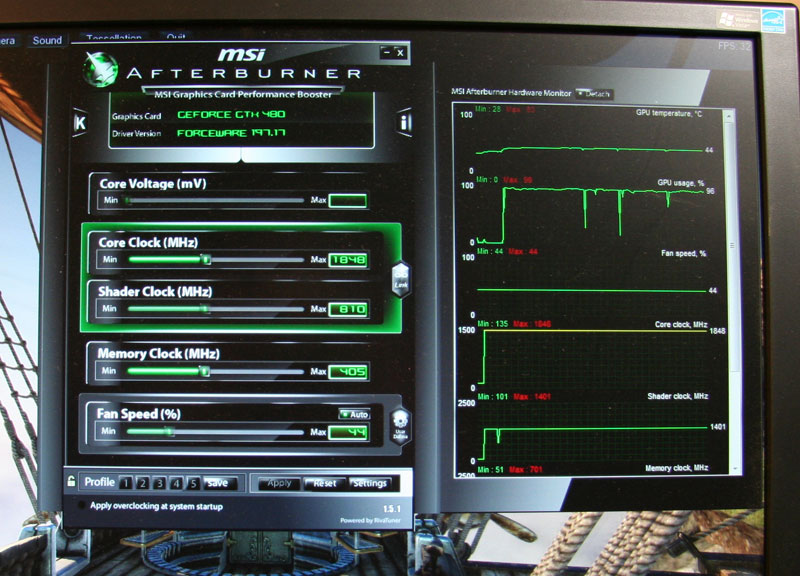The width and height of the screenshot is (800, 576).
Task: Click the profile Save button
Action: click(220, 483)
